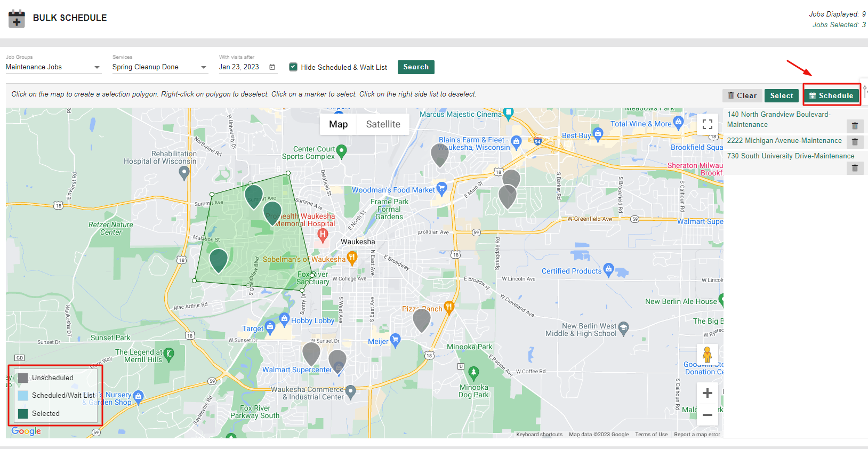Click the gray marker near Blain's Farm & Fleet

point(439,155)
